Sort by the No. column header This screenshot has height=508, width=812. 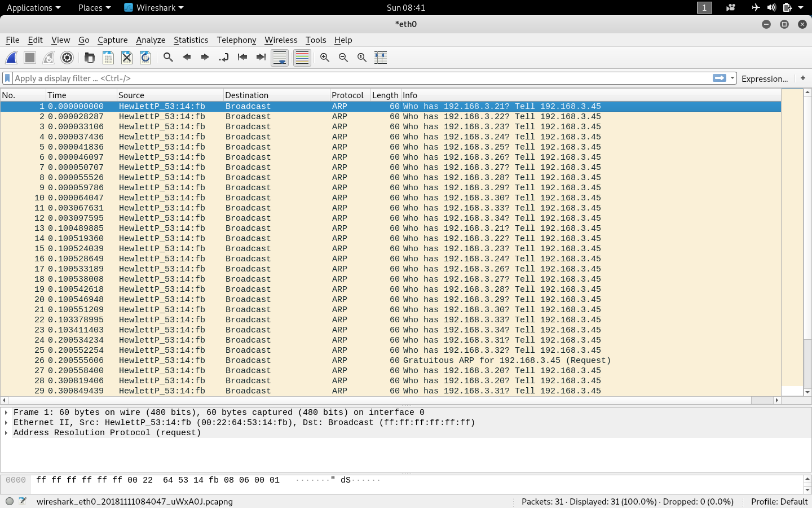tap(23, 95)
